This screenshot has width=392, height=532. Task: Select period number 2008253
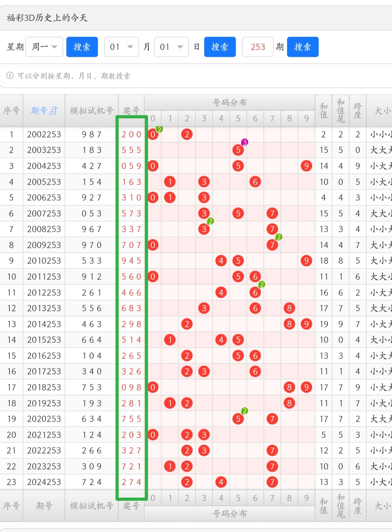(x=44, y=229)
